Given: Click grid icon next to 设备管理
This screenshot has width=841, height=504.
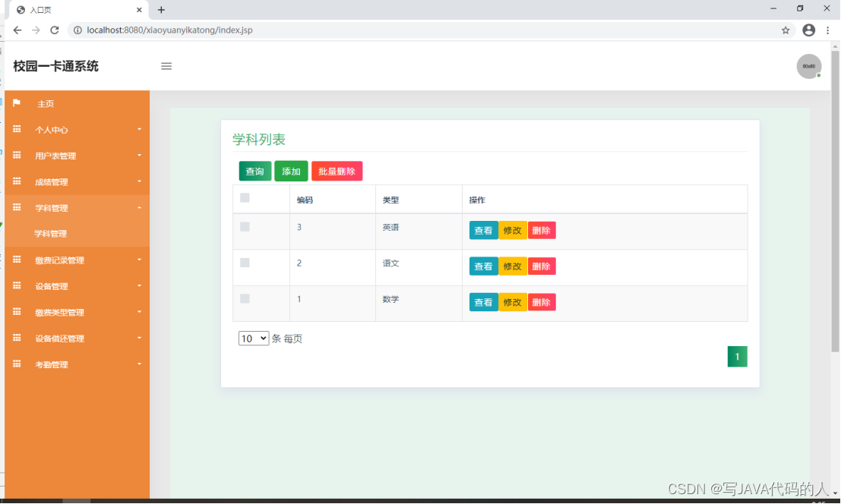Looking at the screenshot, I should (x=17, y=285).
